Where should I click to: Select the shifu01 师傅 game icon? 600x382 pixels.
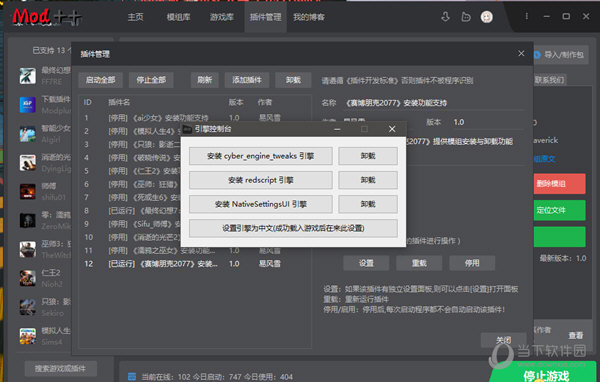point(28,191)
